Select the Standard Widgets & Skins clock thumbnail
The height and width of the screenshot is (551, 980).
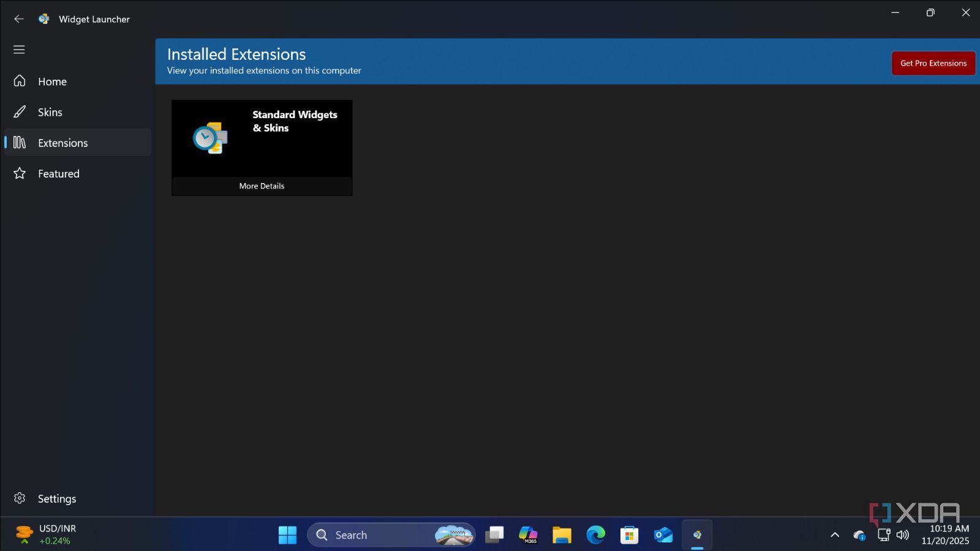coord(210,138)
